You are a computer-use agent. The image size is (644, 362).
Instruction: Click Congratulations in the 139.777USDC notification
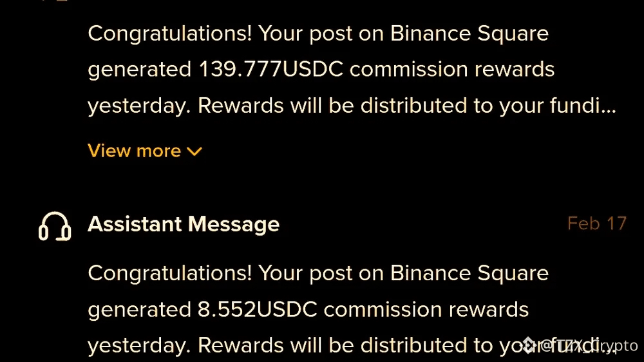point(169,33)
